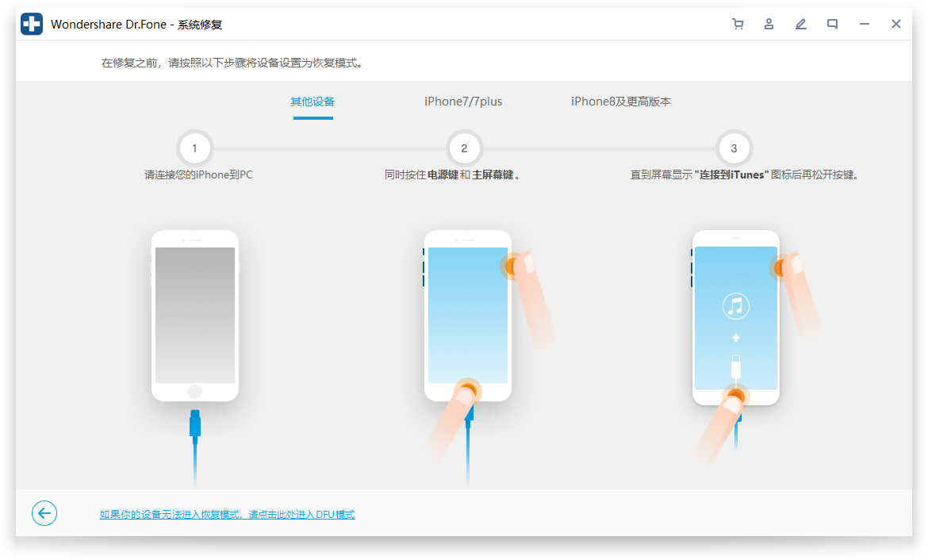Screen dimensions: 928x560
Task: Click the text about 连接到iTunes 图标
Action: (745, 175)
